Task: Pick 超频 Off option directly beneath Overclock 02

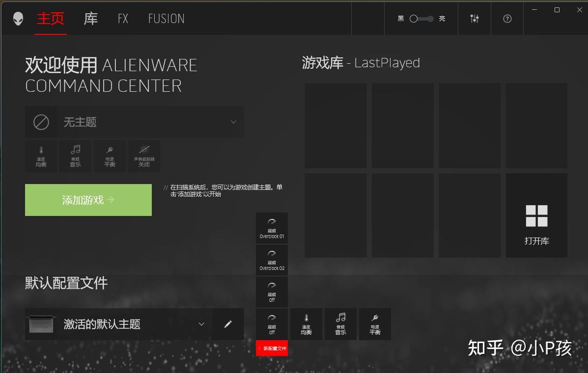Action: pyautogui.click(x=272, y=292)
